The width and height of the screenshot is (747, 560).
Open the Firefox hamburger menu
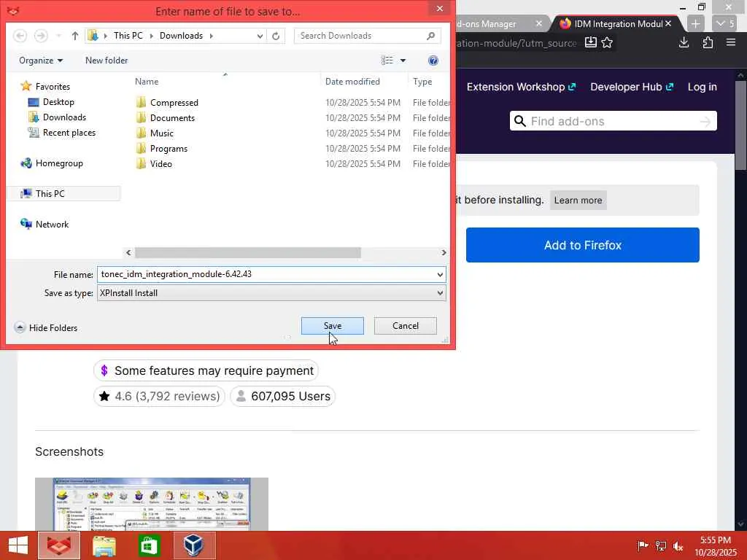point(731,43)
